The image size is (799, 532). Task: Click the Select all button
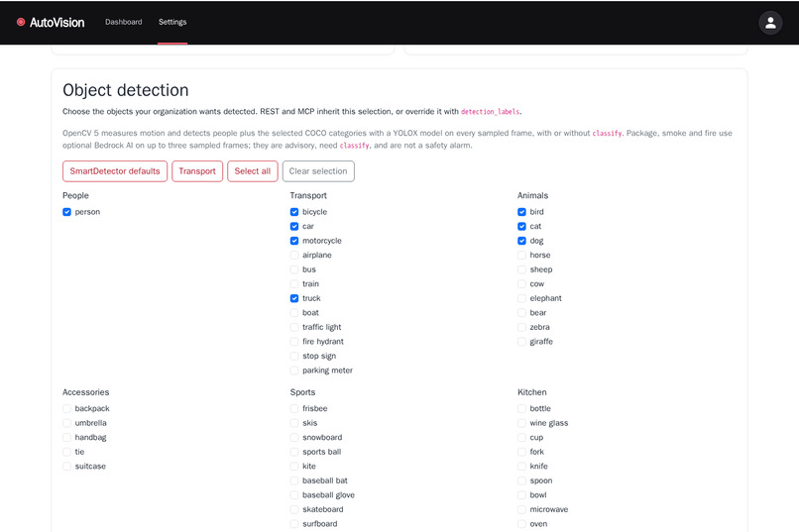(252, 171)
